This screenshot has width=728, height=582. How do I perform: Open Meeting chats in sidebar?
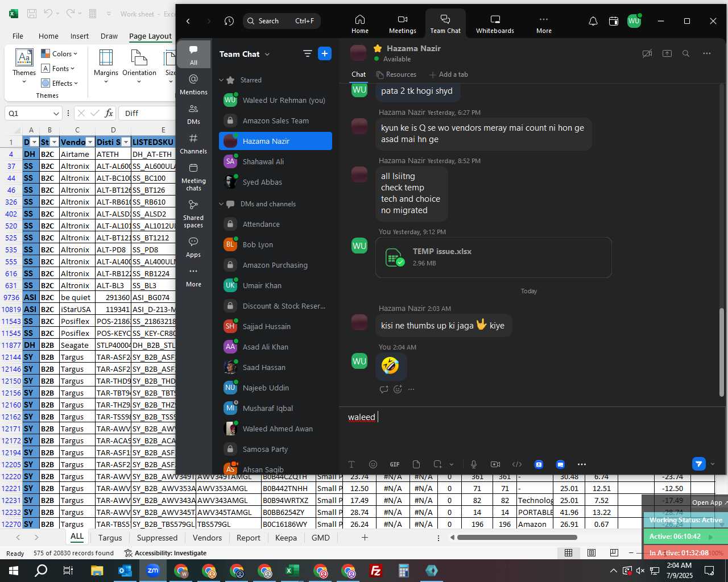(193, 177)
